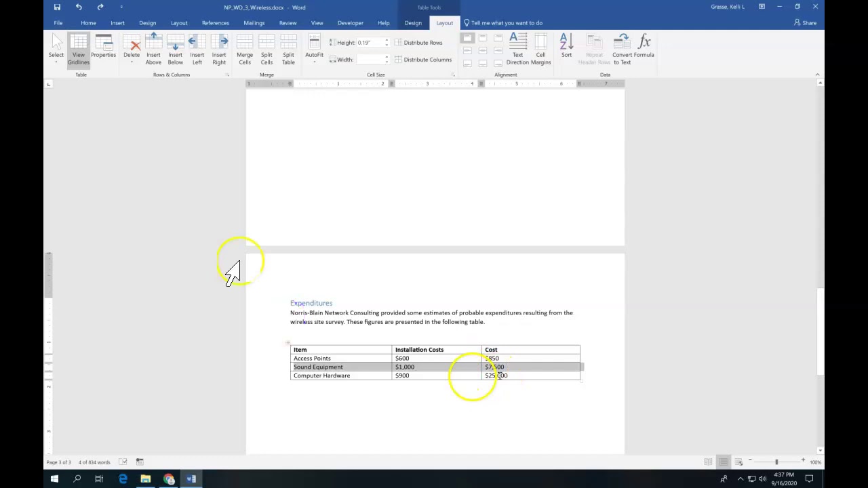Open Cell Size dialog launcher
Image resolution: width=868 pixels, height=488 pixels.
[x=453, y=75]
